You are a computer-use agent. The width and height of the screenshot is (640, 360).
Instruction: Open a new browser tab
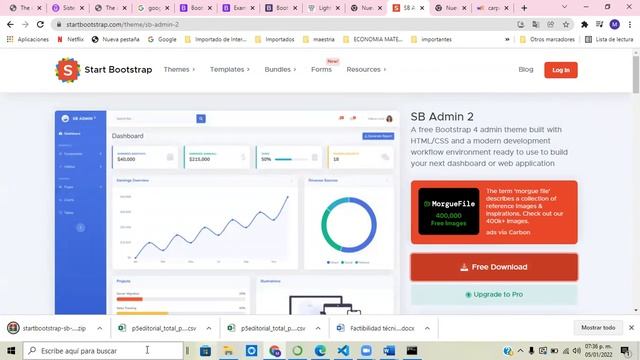[524, 8]
